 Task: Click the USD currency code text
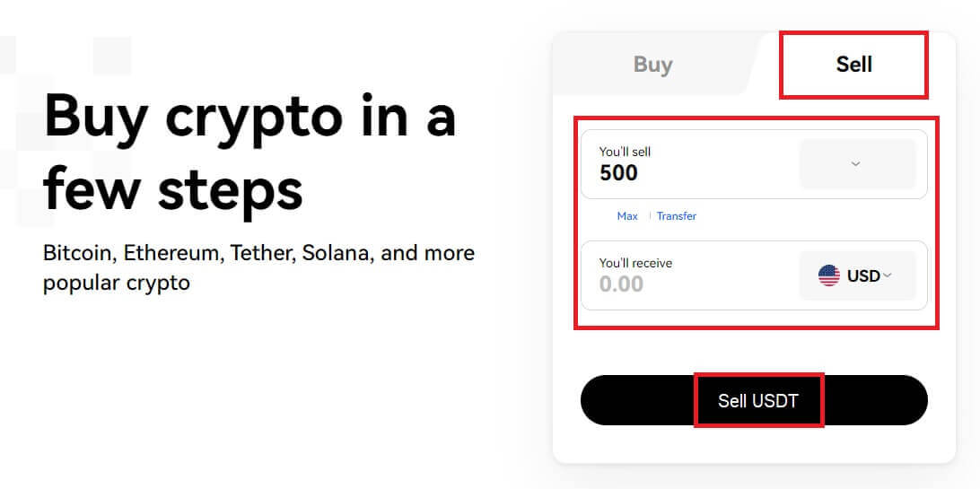coord(862,275)
